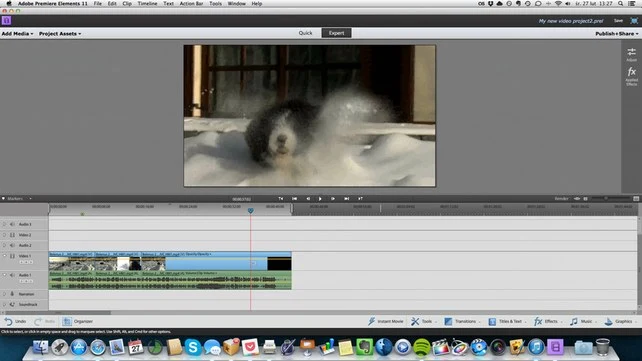The width and height of the screenshot is (642, 361).
Task: Open the Graphics panel
Action: tap(620, 321)
